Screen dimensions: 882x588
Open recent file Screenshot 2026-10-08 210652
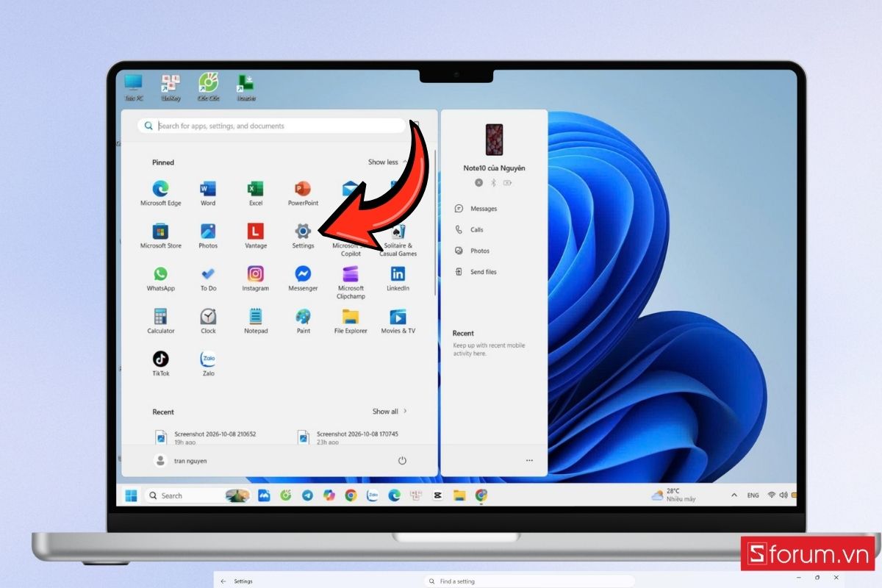click(x=206, y=438)
